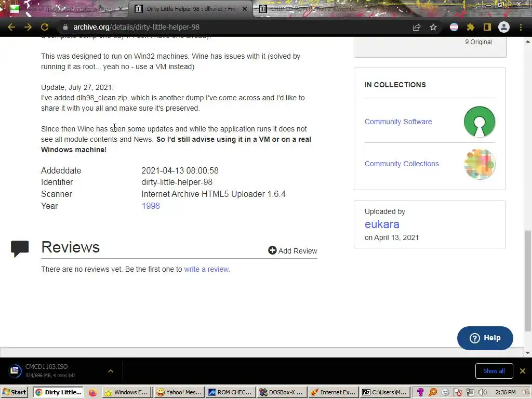
Task: Toggle the browser side panel icon
Action: coord(487,27)
